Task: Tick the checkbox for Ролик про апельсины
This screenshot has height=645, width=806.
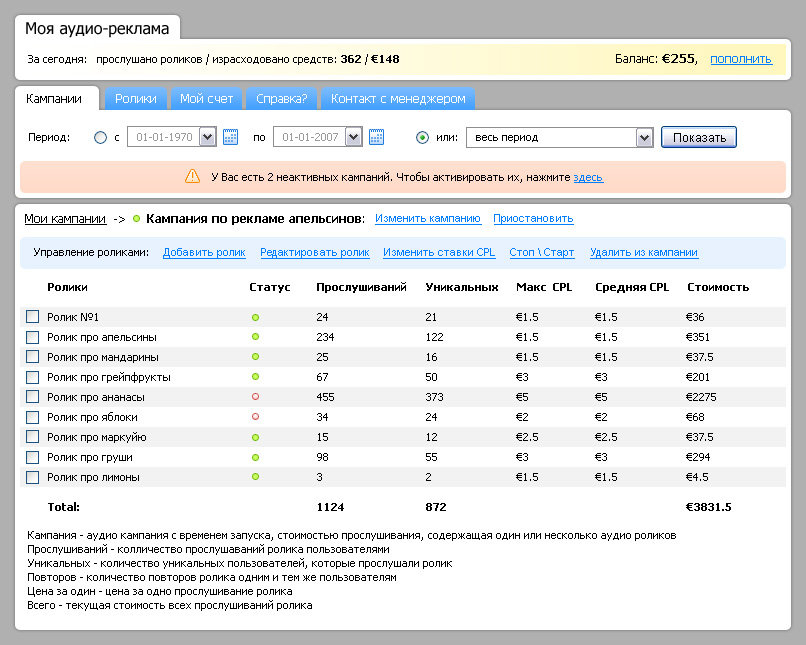Action: (x=32, y=337)
